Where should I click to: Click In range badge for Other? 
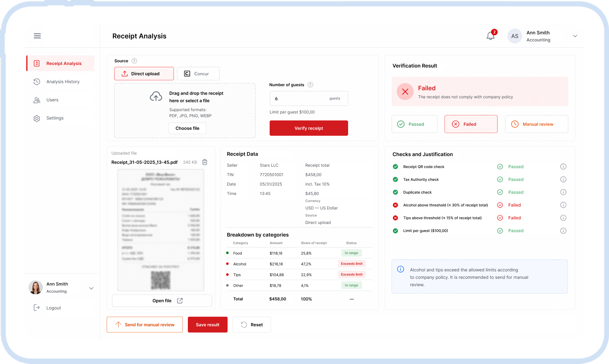click(351, 285)
